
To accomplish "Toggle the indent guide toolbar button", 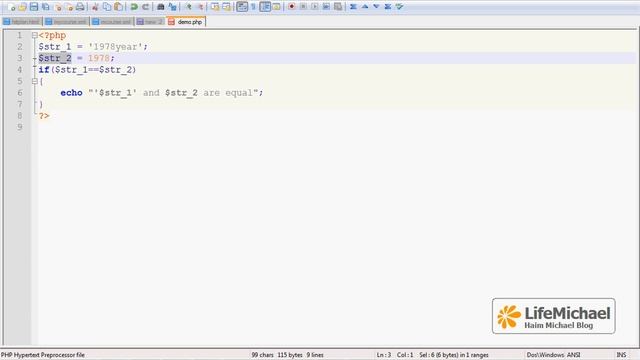I will (265, 7).
